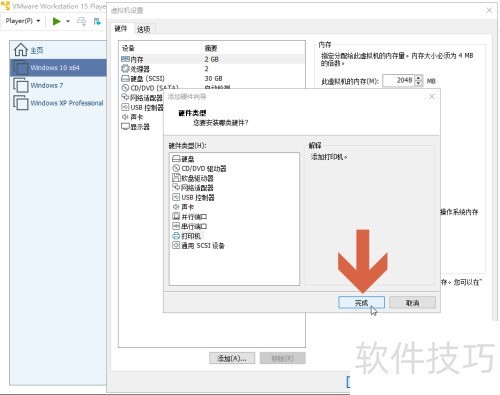Choose 声卡 in the hardware type list

tap(183, 207)
